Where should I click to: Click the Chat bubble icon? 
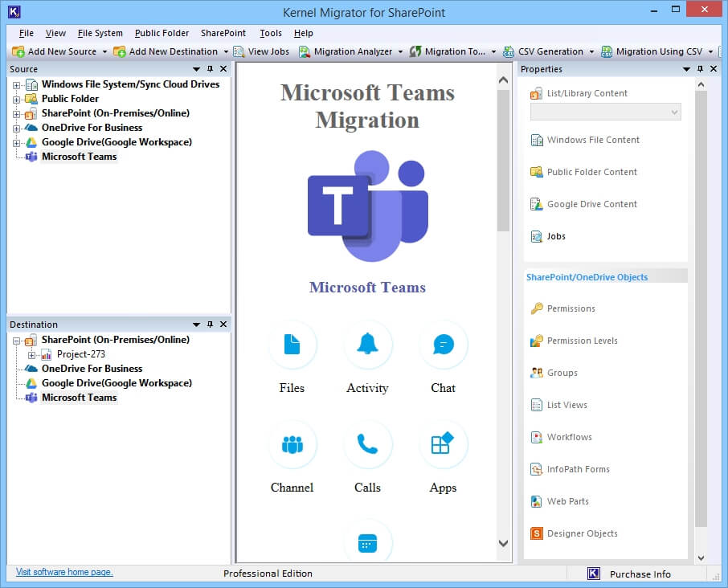[444, 345]
